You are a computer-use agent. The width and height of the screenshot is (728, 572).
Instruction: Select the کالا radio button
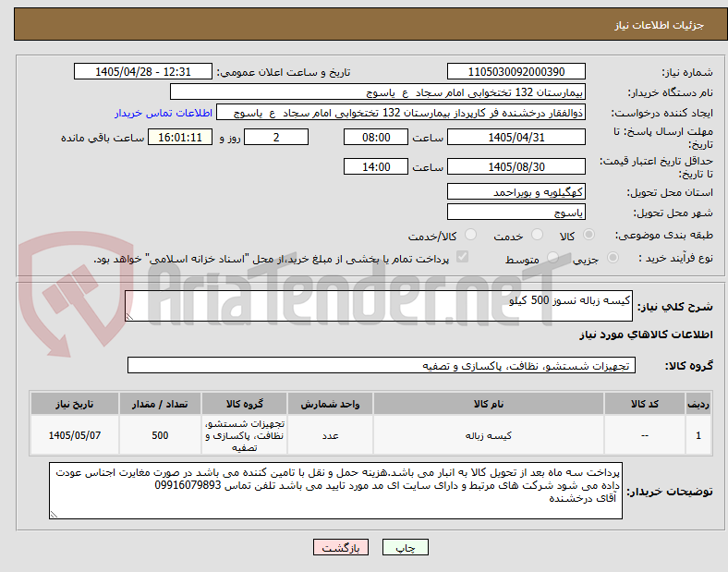coord(588,235)
